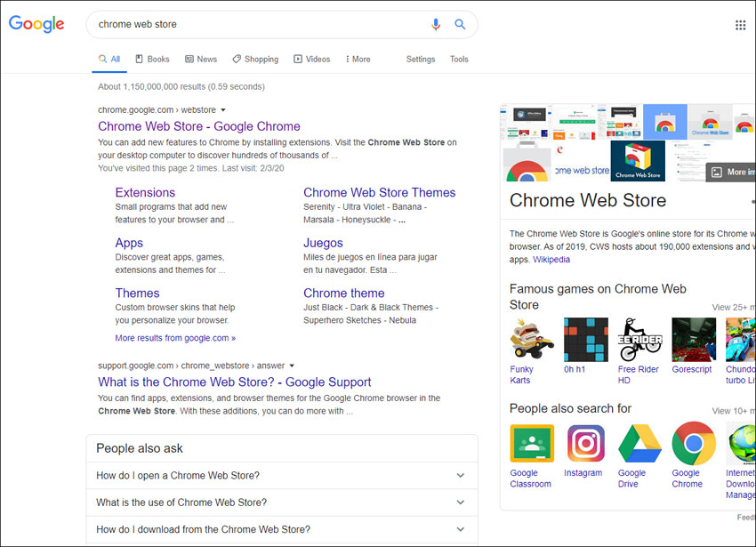Click the Instagram text link
The width and height of the screenshot is (756, 547).
click(583, 473)
